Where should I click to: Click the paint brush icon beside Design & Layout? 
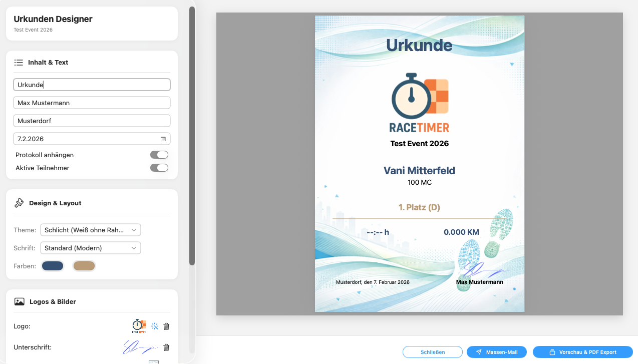(19, 203)
